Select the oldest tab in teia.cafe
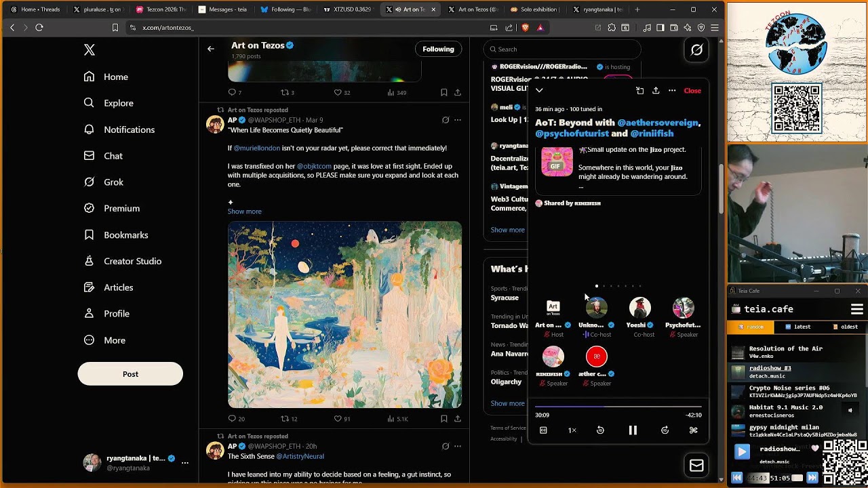The width and height of the screenshot is (868, 488). (x=844, y=327)
